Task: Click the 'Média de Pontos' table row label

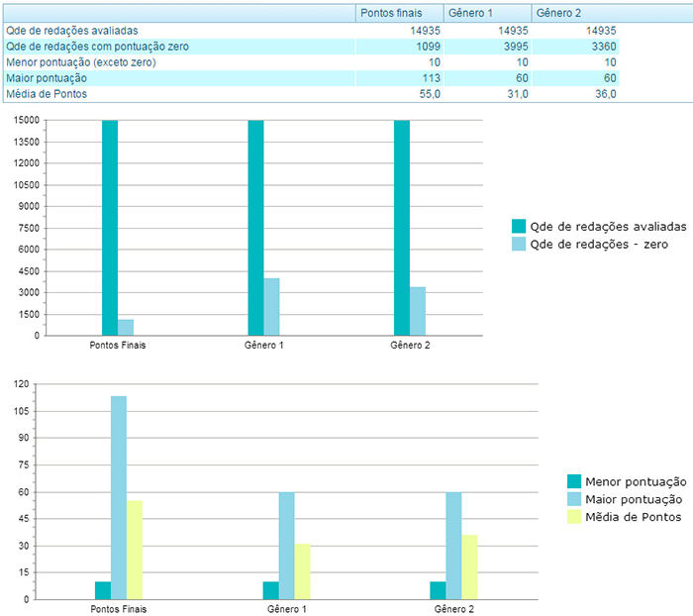Action: pos(47,94)
